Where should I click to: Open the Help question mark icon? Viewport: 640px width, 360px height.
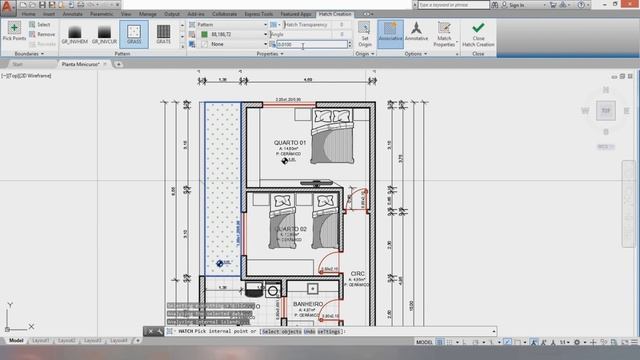point(581,5)
